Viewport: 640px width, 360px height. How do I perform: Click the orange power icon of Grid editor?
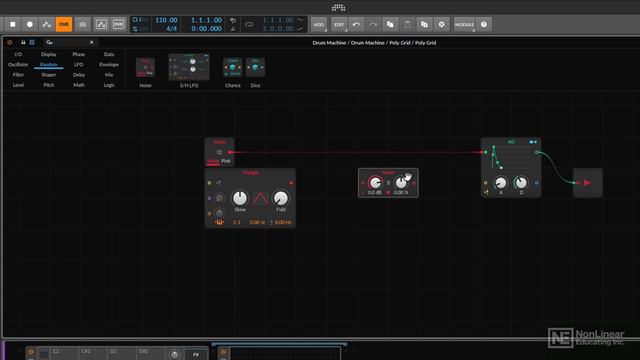10,42
